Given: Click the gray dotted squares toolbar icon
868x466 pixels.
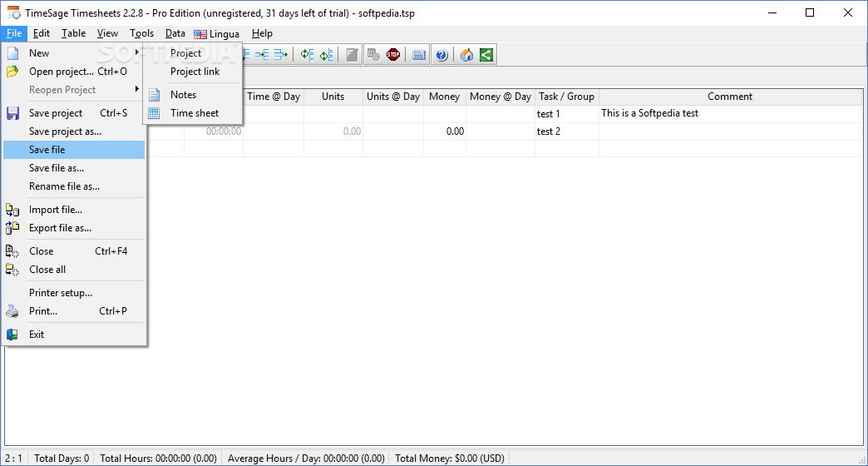Looking at the screenshot, I should pyautogui.click(x=373, y=54).
